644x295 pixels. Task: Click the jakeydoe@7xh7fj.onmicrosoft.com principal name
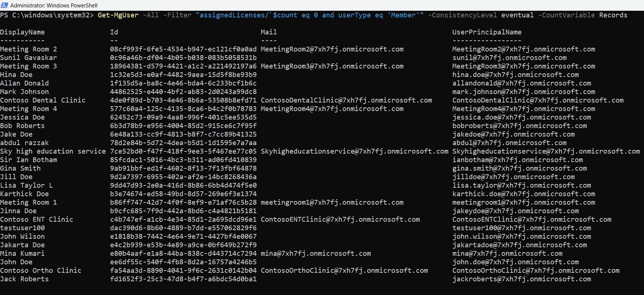515,211
